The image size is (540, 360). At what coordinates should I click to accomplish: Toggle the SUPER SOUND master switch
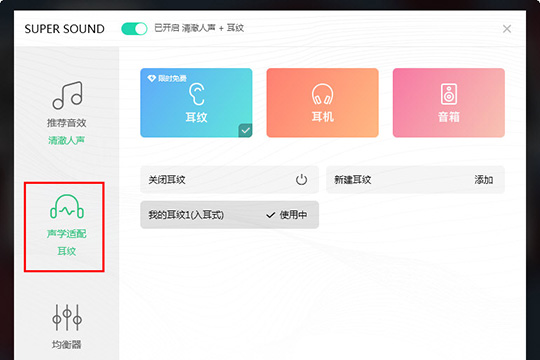tap(134, 29)
